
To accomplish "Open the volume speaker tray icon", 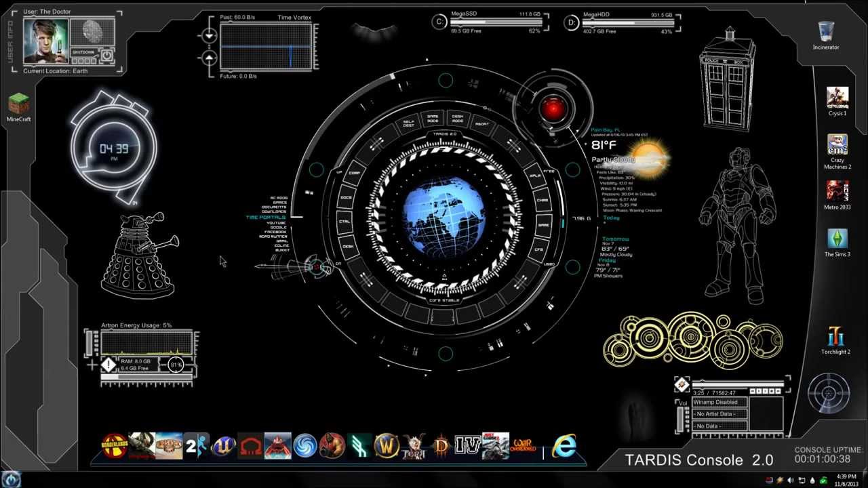I will click(x=790, y=481).
